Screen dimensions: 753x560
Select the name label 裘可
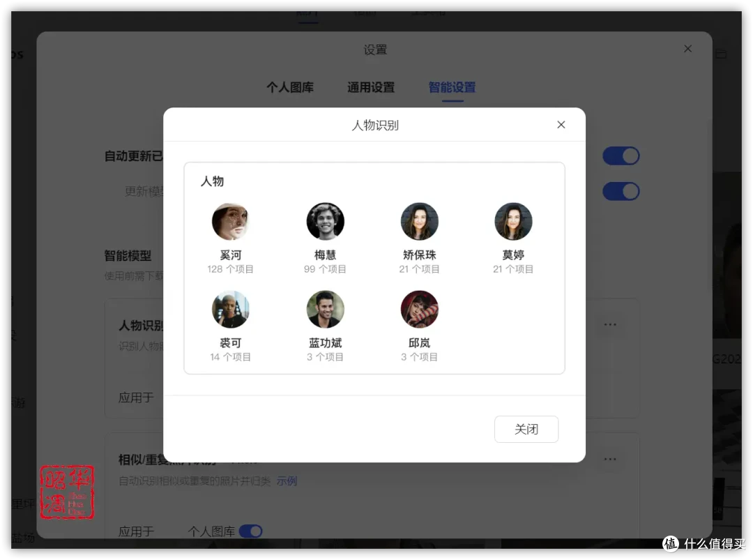(231, 342)
